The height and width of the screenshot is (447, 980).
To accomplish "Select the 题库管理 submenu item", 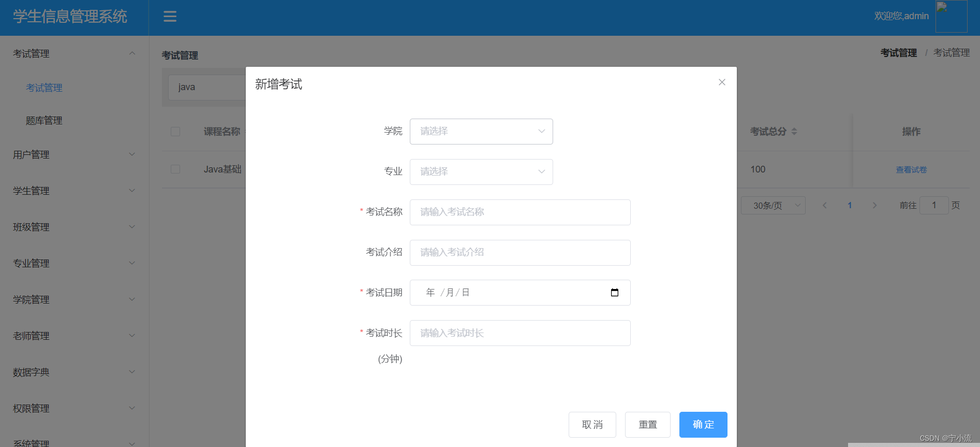I will click(x=44, y=121).
